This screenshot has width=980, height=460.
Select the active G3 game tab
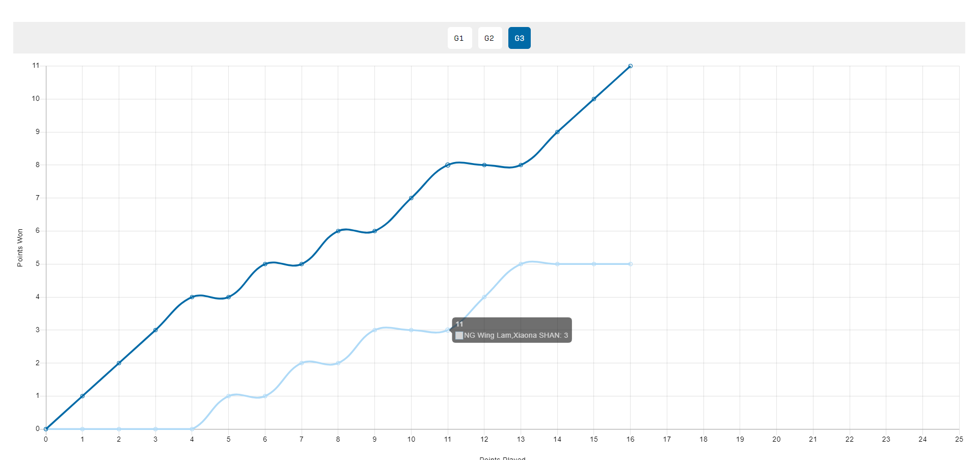(519, 38)
